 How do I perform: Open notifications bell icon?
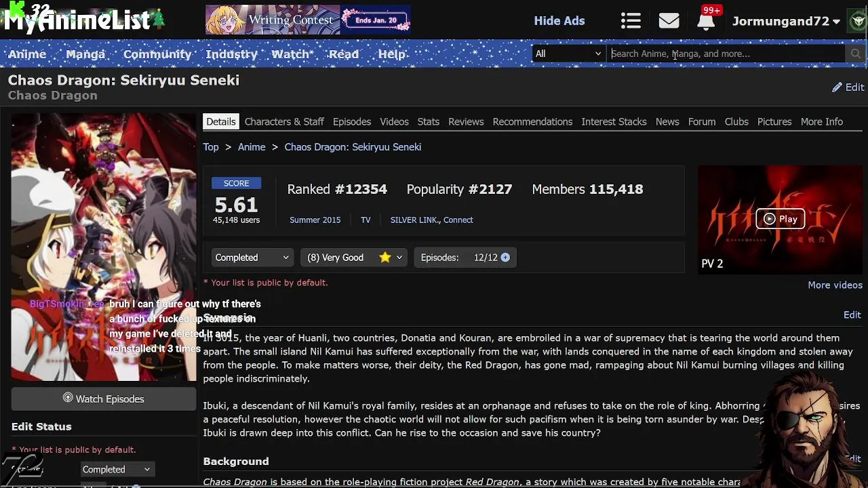tap(706, 21)
